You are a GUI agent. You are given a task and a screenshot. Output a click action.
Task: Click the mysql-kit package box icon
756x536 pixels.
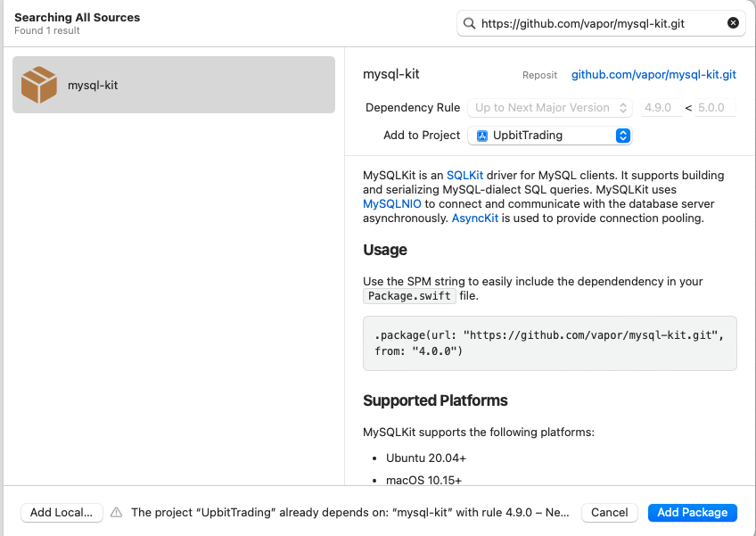[x=39, y=85]
